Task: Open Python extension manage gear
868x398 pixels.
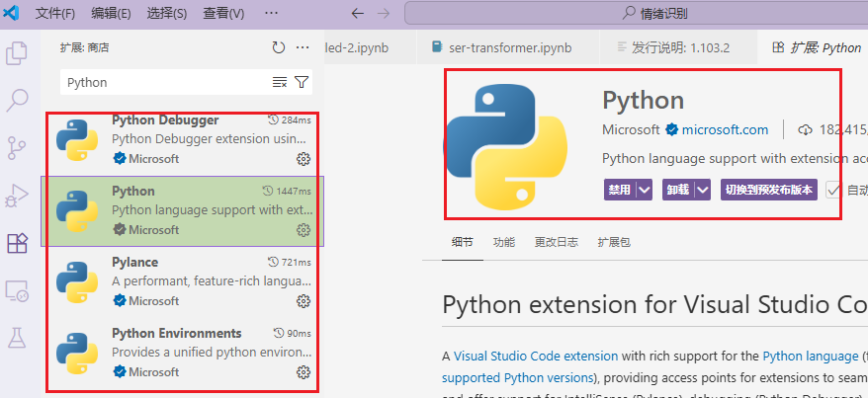Action: pos(304,230)
